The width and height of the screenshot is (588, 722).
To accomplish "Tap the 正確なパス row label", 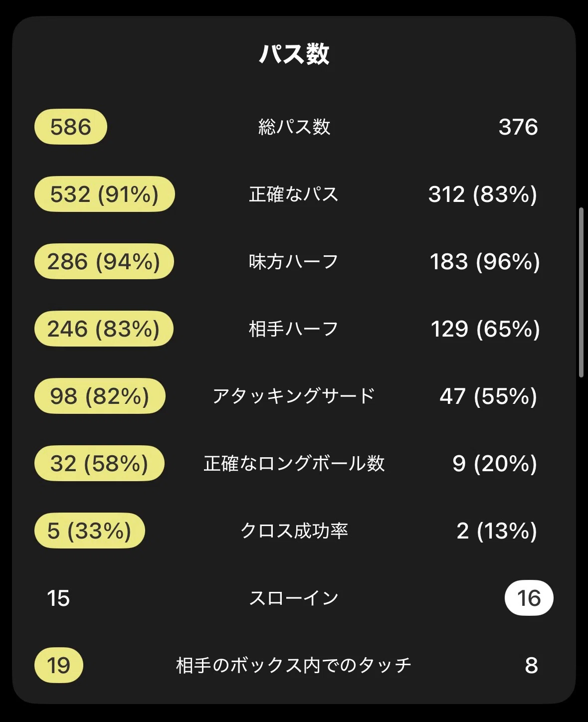I will click(294, 194).
